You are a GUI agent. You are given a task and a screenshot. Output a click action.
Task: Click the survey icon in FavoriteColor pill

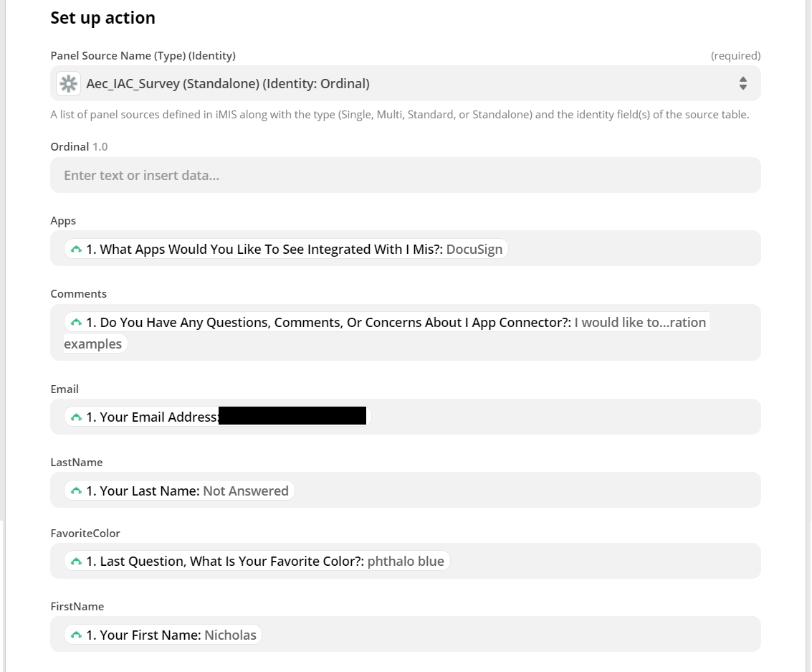pos(76,562)
